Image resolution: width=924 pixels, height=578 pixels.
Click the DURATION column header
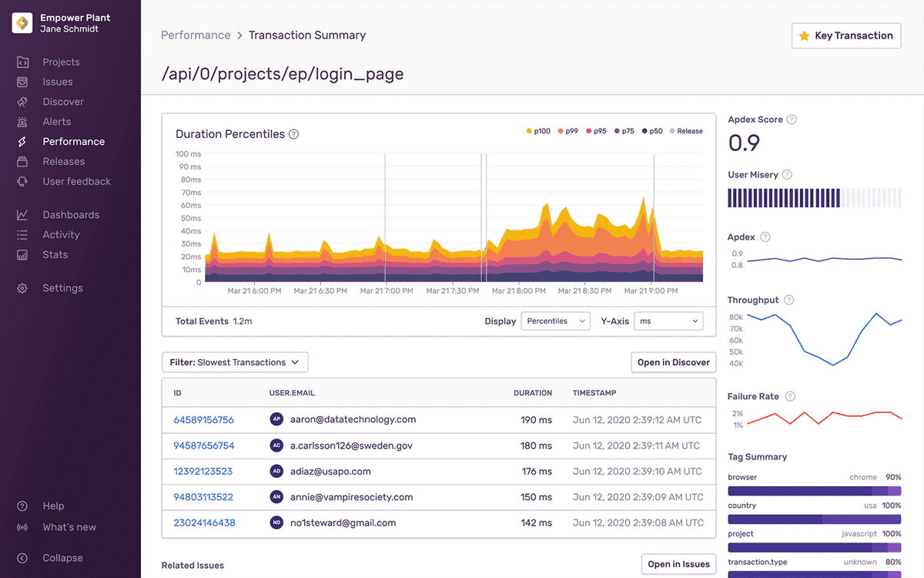[x=533, y=393]
